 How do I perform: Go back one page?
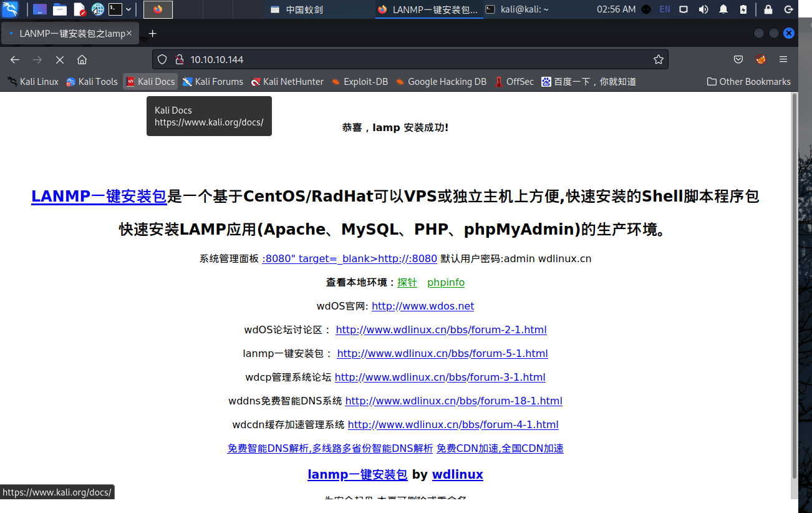pos(15,59)
